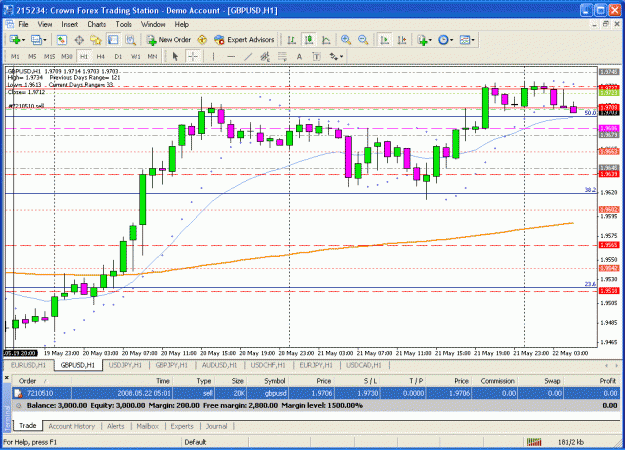Switch to the GBPJPY,H1 chart tab
Viewport: 625px width, 450px height.
click(172, 365)
